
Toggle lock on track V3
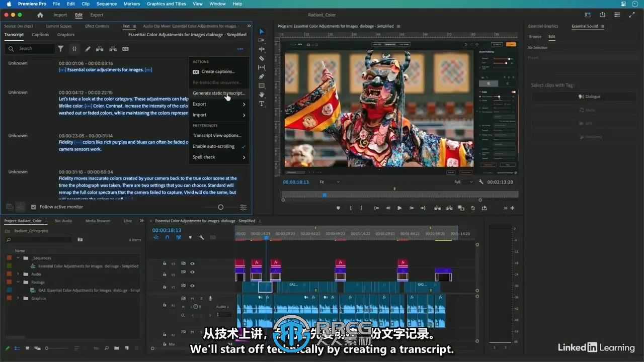165,263
